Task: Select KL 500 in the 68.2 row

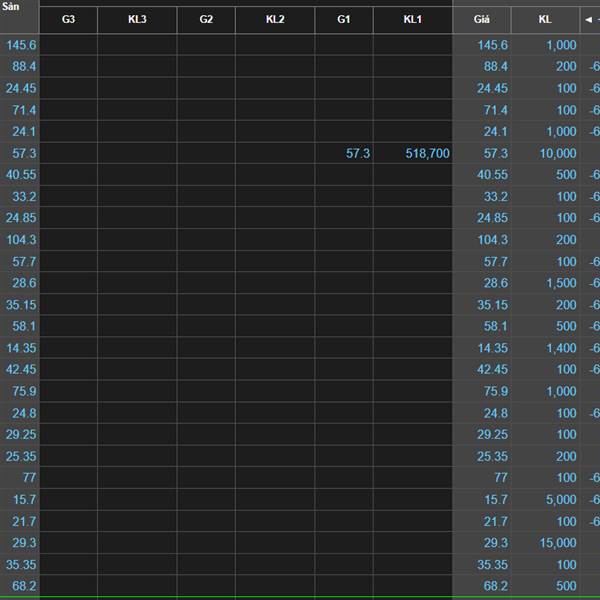Action: [566, 586]
